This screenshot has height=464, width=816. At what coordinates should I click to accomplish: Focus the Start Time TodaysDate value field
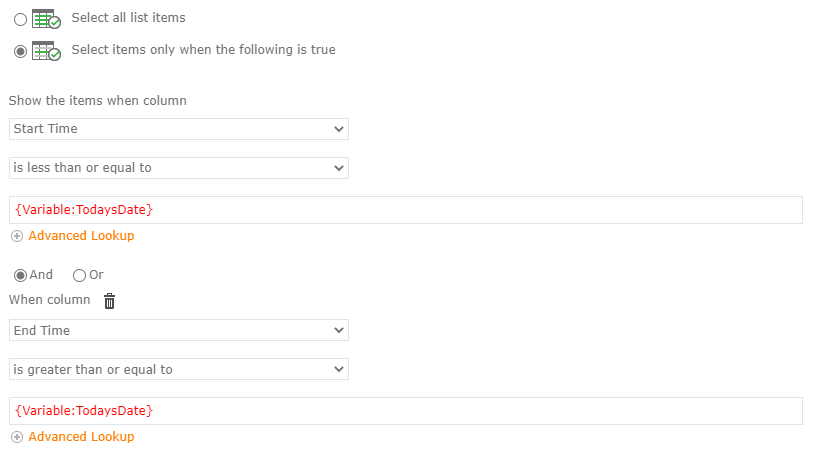tap(406, 210)
